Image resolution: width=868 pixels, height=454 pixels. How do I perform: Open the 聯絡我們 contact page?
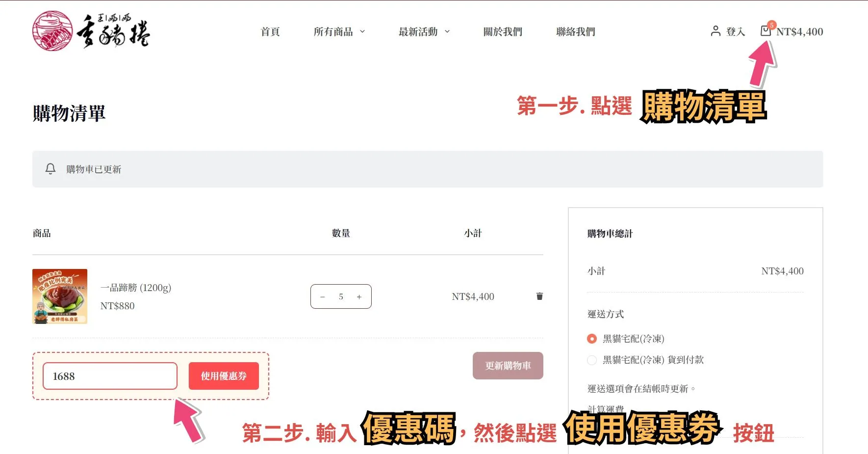(x=575, y=32)
